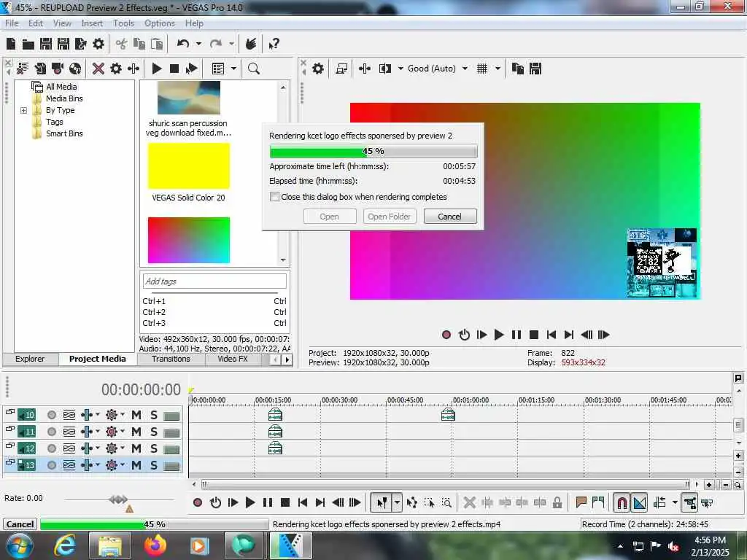Image resolution: width=747 pixels, height=560 pixels.
Task: Switch to the Explorer tab
Action: [x=29, y=359]
